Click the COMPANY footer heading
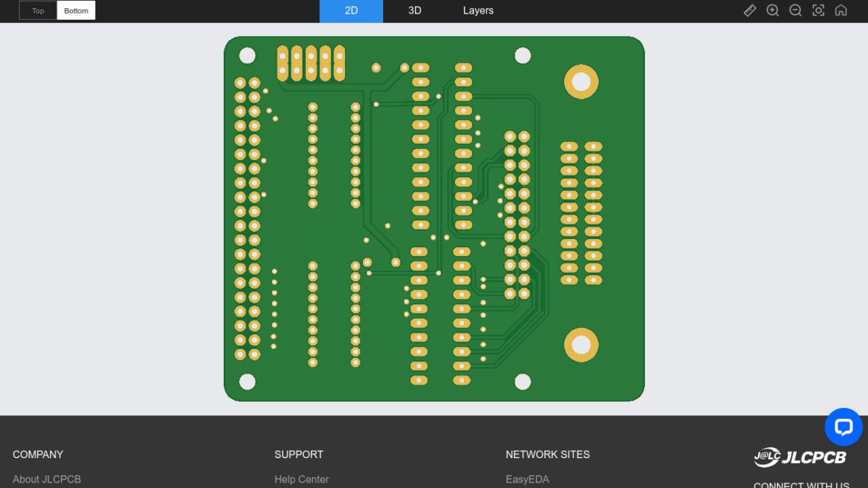This screenshot has height=488, width=868. 38,454
